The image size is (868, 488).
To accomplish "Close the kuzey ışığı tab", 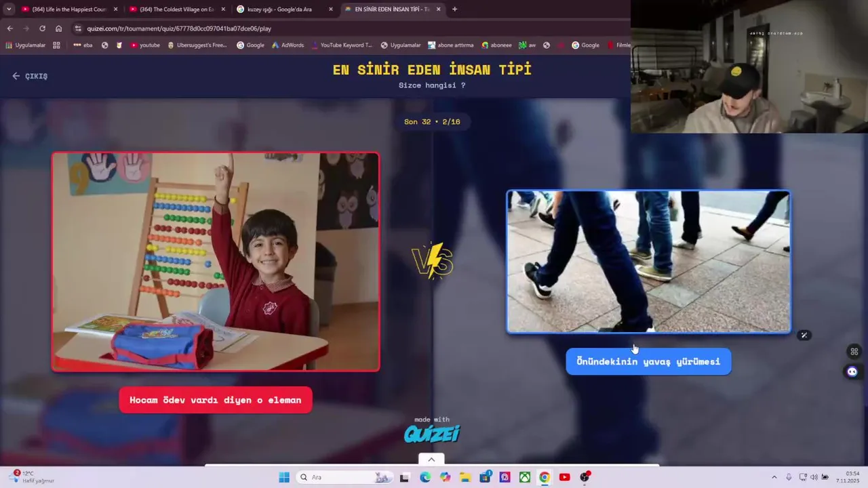I will point(331,9).
